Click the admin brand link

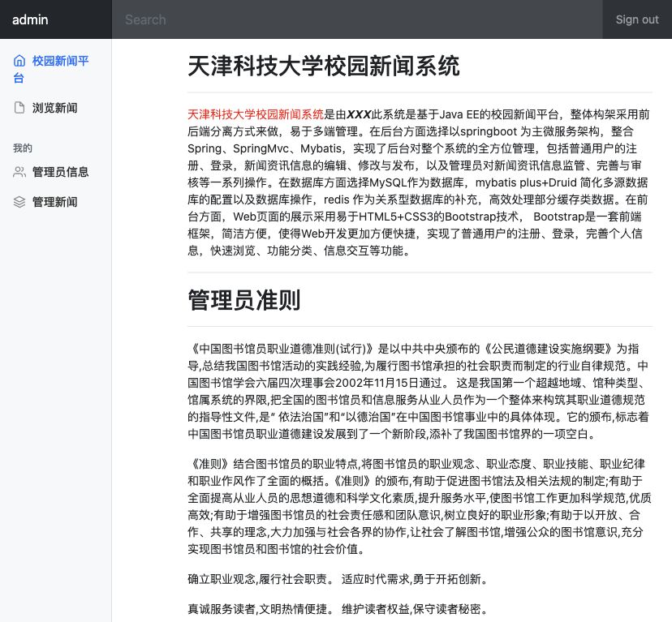(x=30, y=19)
